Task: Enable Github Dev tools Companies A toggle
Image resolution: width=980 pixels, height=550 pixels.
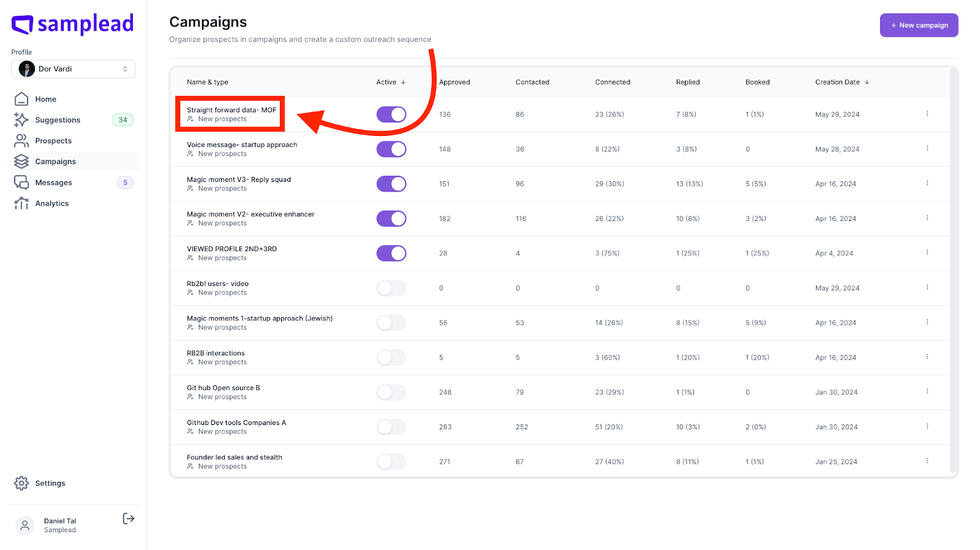Action: click(391, 427)
